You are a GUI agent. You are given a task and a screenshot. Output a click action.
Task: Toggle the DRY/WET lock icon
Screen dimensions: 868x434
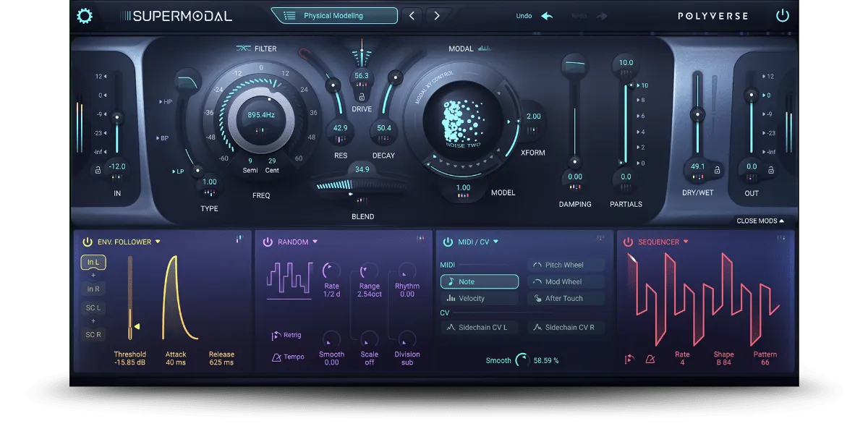point(718,170)
